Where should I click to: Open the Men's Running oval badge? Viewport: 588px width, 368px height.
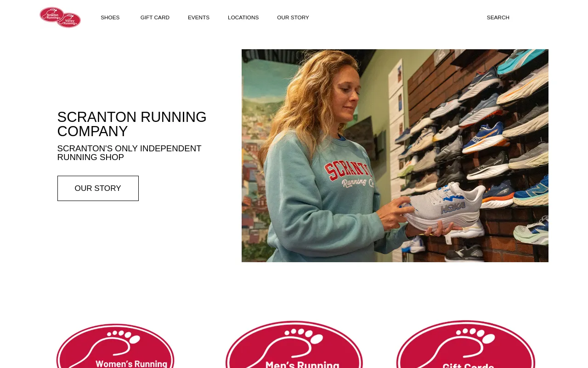pyautogui.click(x=294, y=345)
